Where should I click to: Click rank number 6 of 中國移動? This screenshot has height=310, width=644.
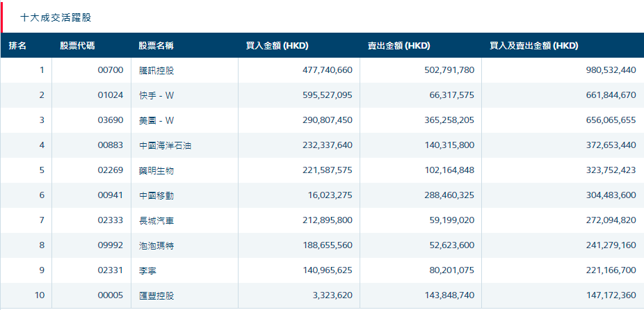pos(42,195)
